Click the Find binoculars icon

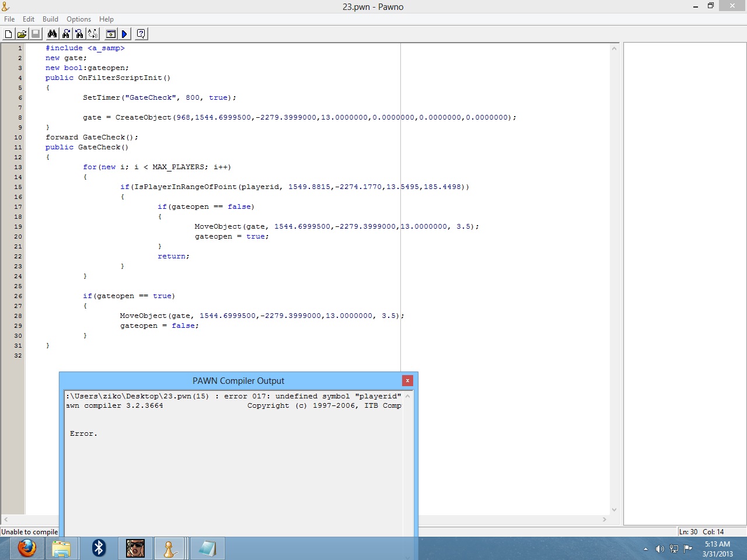52,34
